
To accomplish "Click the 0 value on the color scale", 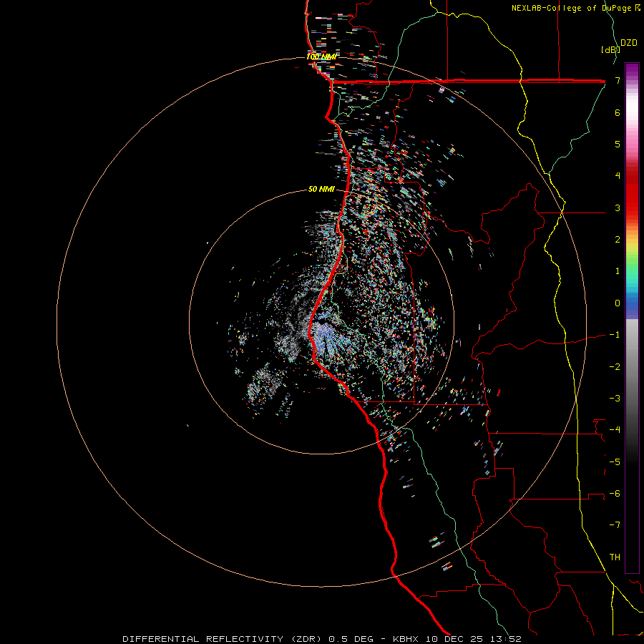I will (618, 303).
